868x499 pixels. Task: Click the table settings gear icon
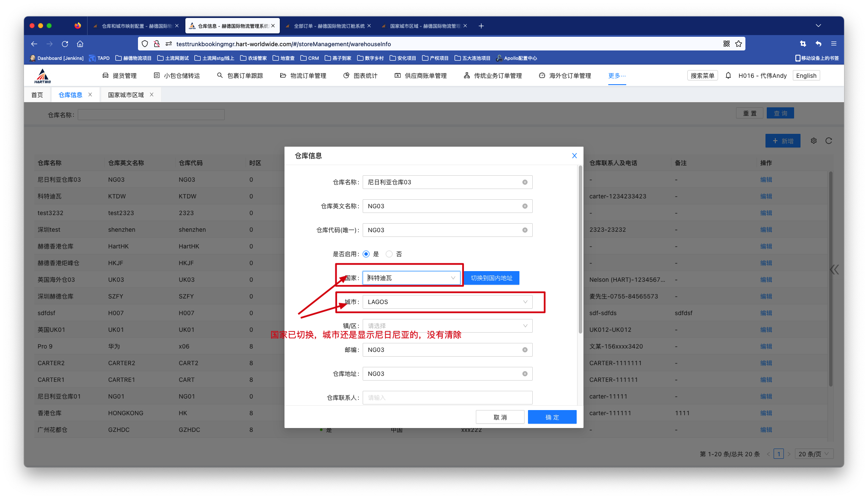[x=814, y=141]
